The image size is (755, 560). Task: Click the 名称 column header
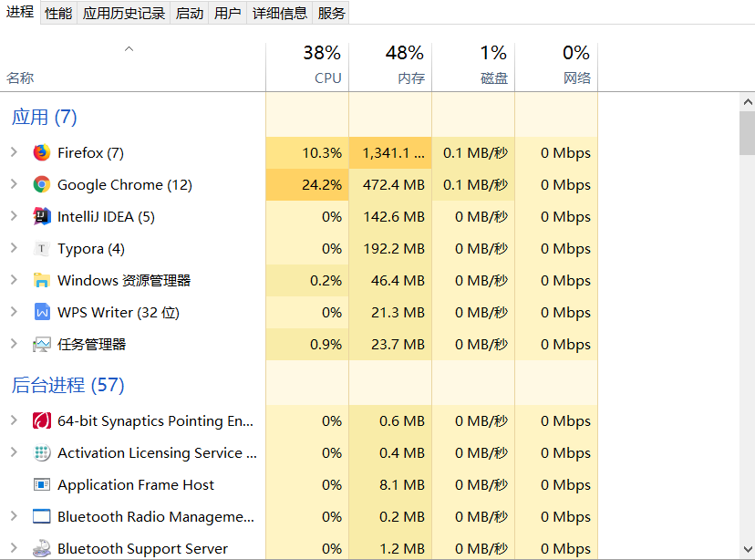tap(20, 78)
